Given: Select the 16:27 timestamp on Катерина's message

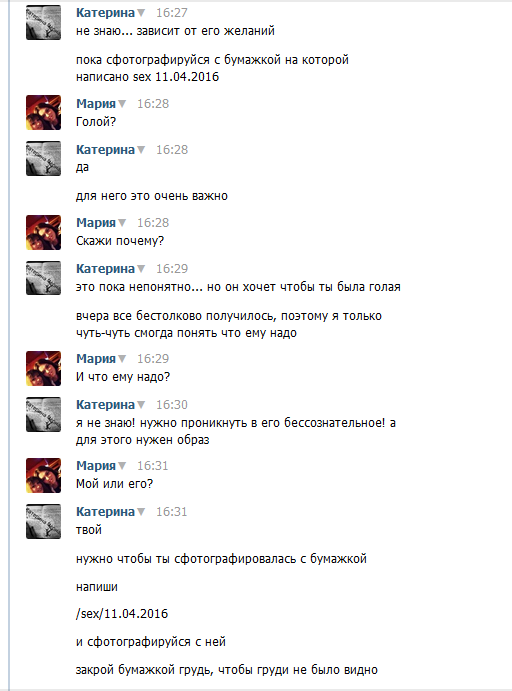Looking at the screenshot, I should [x=172, y=13].
